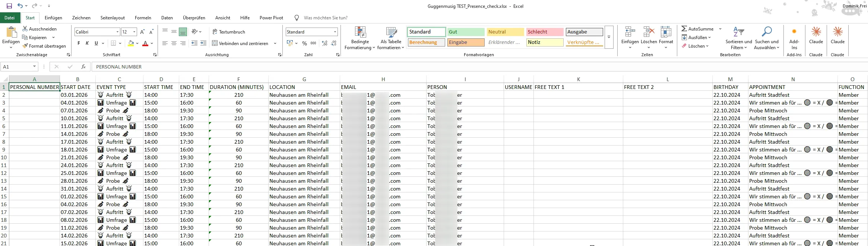868x246 pixels.
Task: Toggle bold F button
Action: click(x=79, y=43)
